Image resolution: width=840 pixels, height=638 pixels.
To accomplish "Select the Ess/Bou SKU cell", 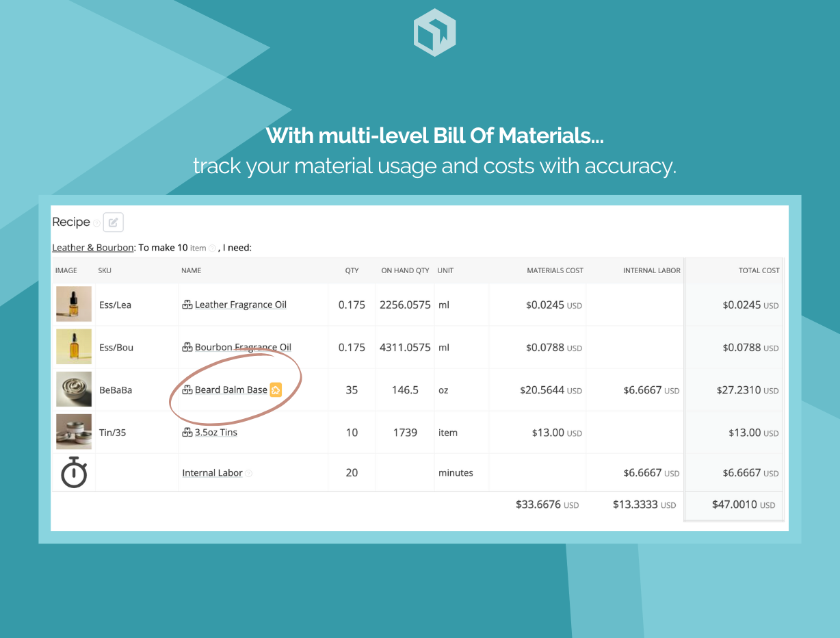I will 116,347.
